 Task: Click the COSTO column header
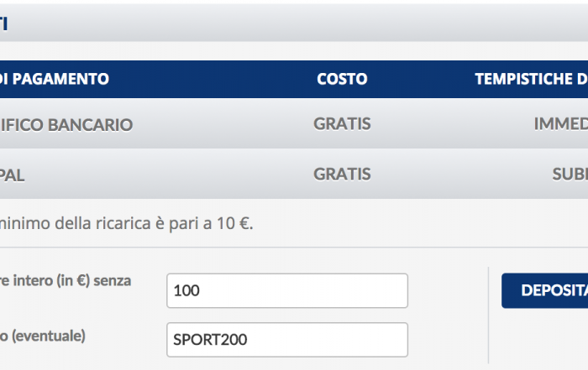point(342,79)
